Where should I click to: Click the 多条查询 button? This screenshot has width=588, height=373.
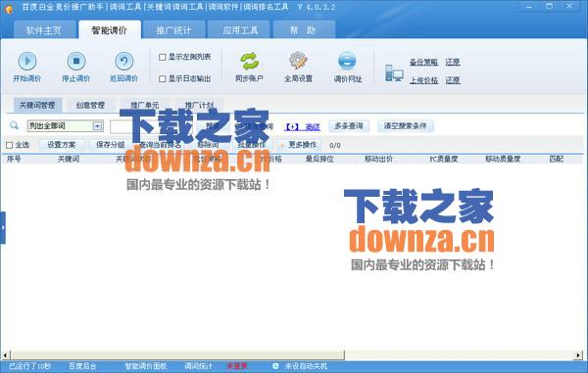[349, 126]
